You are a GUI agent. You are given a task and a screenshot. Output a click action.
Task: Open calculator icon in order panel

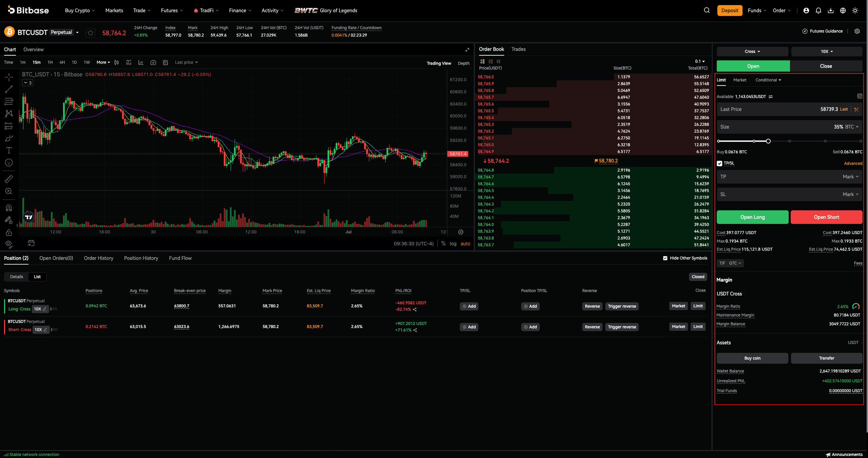coord(860,96)
